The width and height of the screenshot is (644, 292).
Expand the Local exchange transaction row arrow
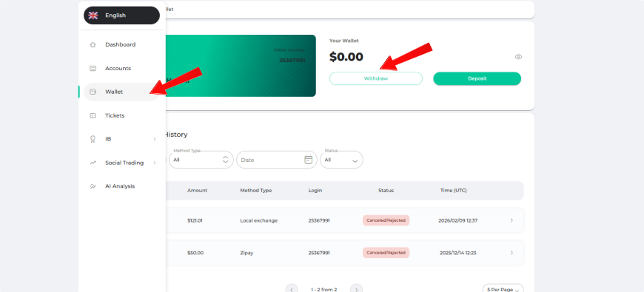coord(511,220)
